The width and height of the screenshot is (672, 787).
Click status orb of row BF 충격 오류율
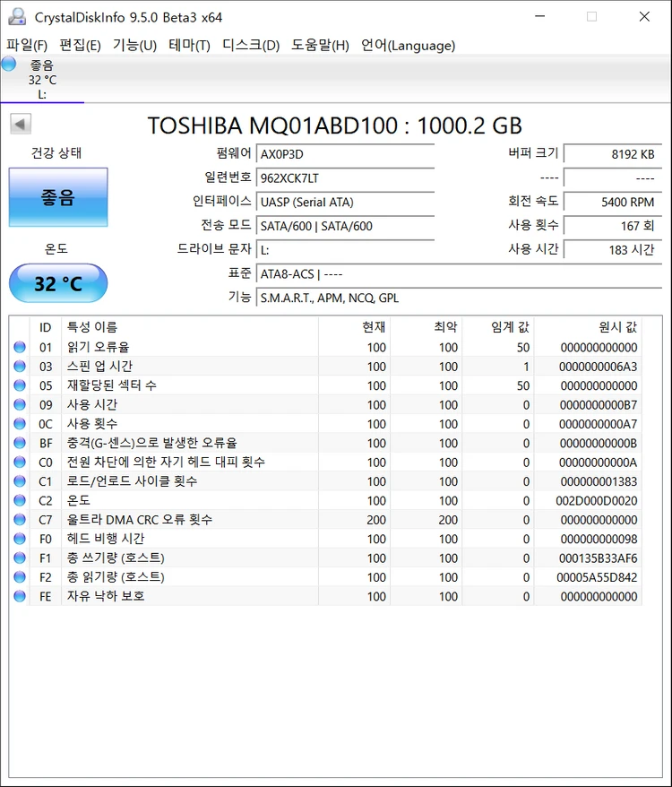[20, 443]
